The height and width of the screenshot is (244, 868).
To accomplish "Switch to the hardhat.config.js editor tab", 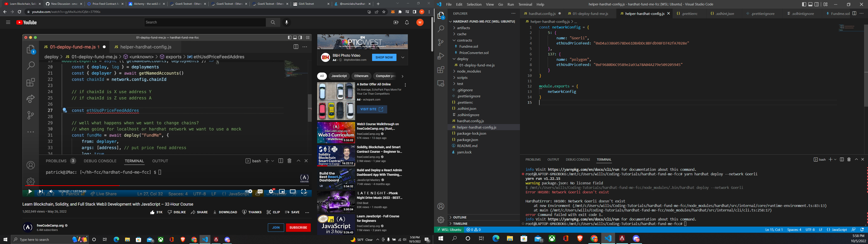I will point(542,14).
